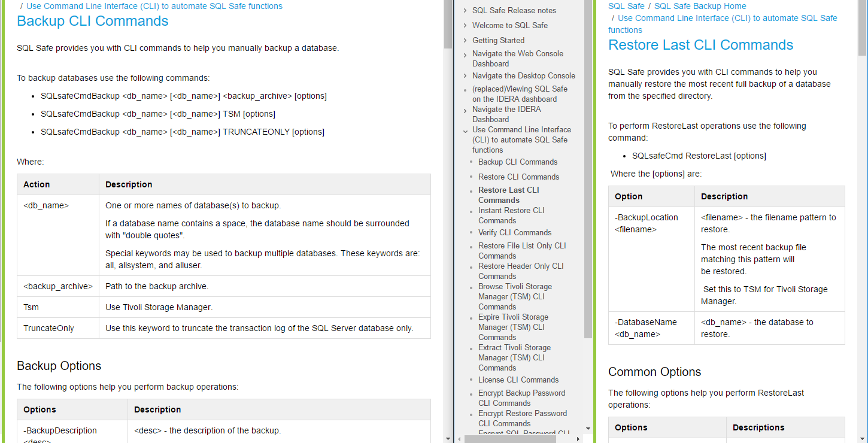Open Use Command Line Interface entry in sidebar tree

coord(521,139)
